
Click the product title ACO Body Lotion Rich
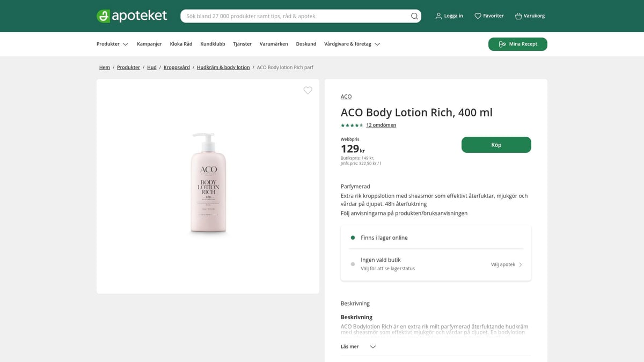(416, 113)
